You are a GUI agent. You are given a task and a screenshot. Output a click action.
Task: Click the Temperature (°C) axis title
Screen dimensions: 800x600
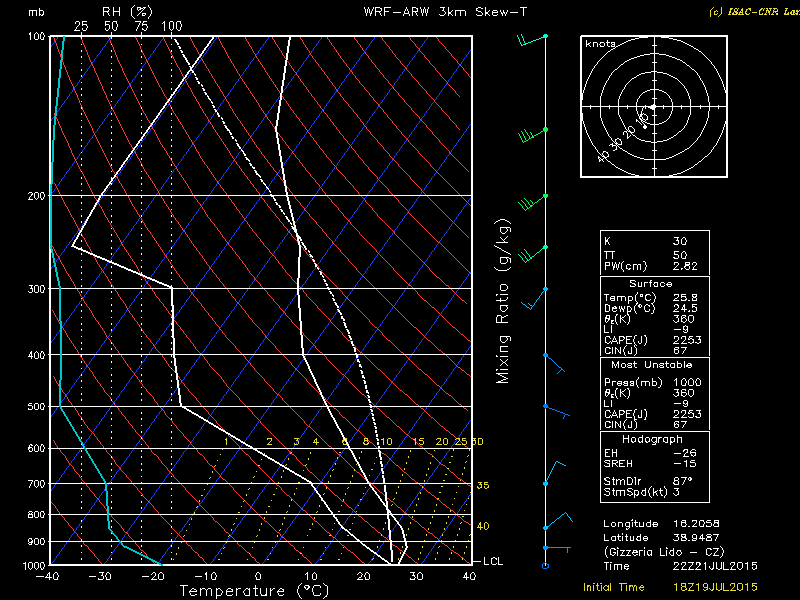254,591
